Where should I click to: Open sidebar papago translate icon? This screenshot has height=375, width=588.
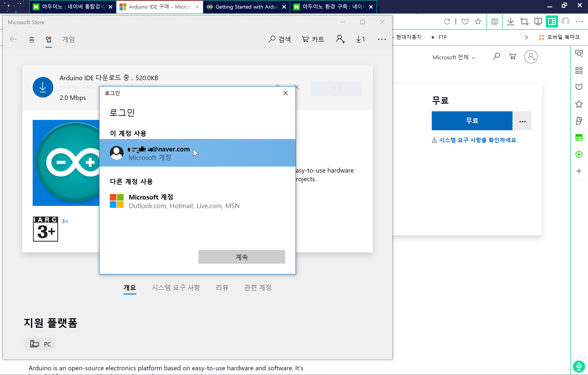pos(579,121)
